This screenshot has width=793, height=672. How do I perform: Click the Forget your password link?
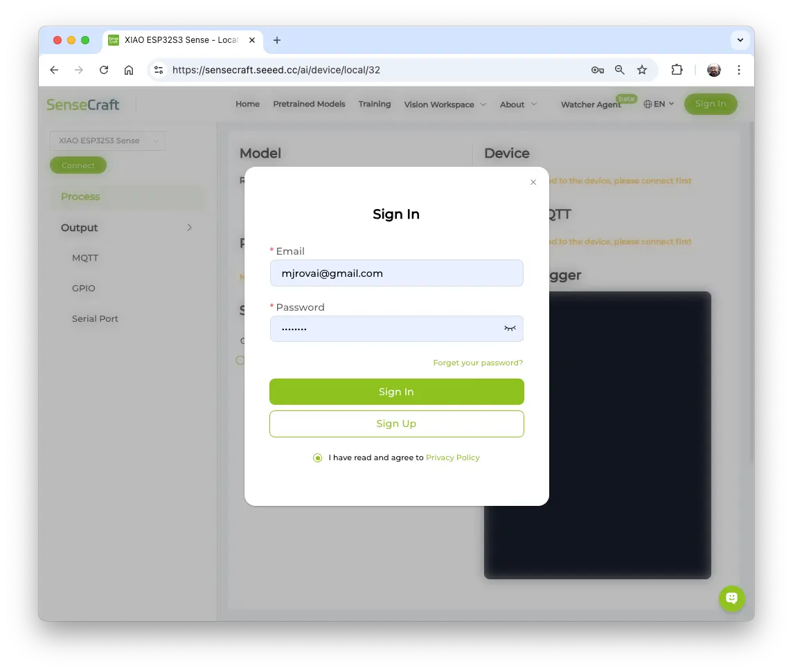point(478,363)
